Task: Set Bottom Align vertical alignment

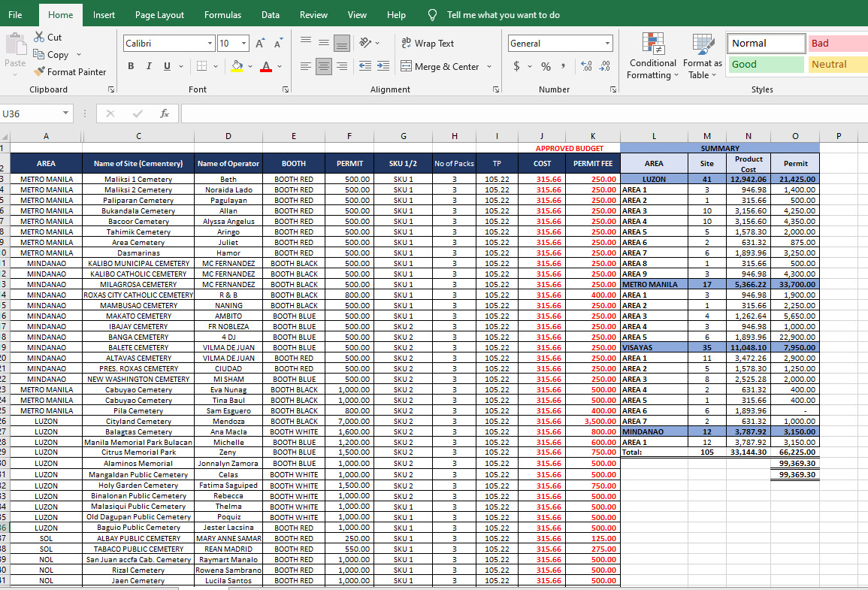Action: point(342,43)
